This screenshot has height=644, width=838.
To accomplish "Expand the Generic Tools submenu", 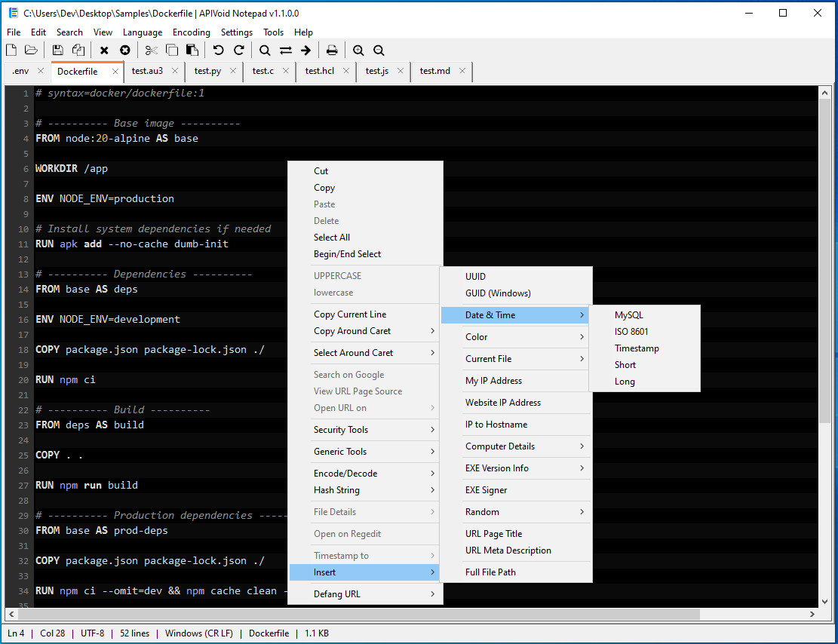I will [x=366, y=452].
